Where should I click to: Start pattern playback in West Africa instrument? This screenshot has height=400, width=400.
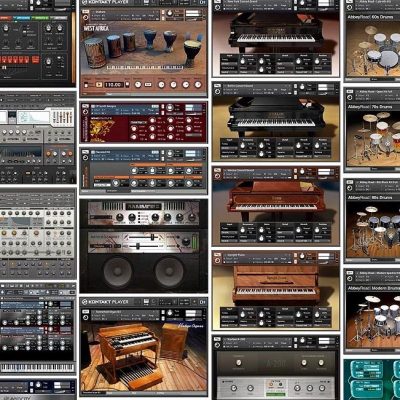(99, 85)
